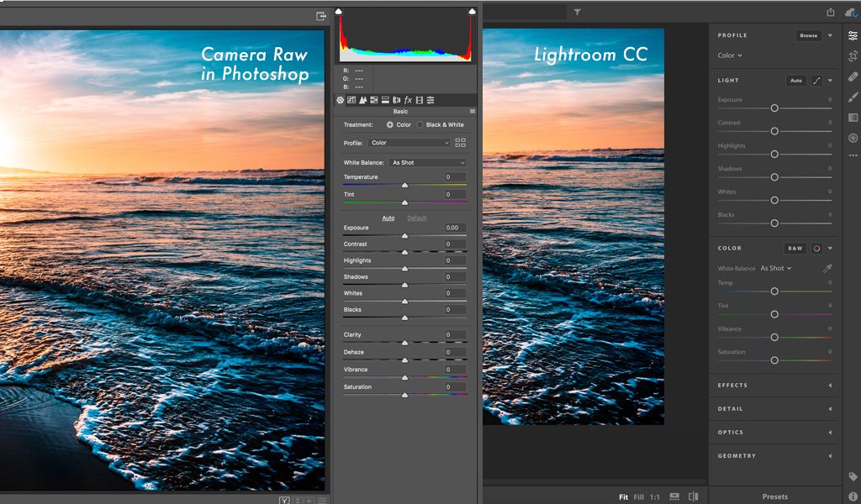
Task: Click the share icon in Lightroom top bar
Action: tap(830, 12)
